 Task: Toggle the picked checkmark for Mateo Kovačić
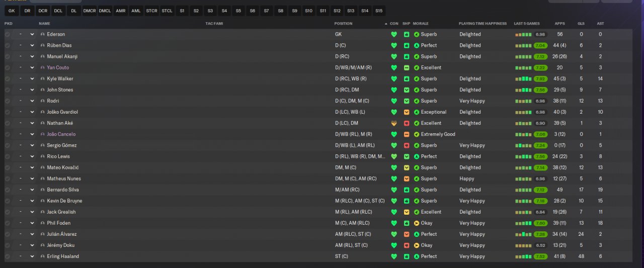pyautogui.click(x=7, y=167)
